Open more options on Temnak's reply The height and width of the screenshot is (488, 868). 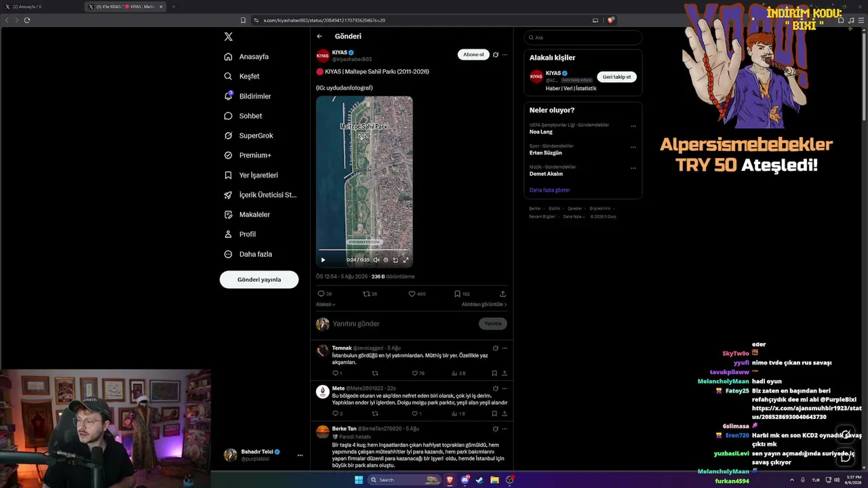[x=505, y=348]
